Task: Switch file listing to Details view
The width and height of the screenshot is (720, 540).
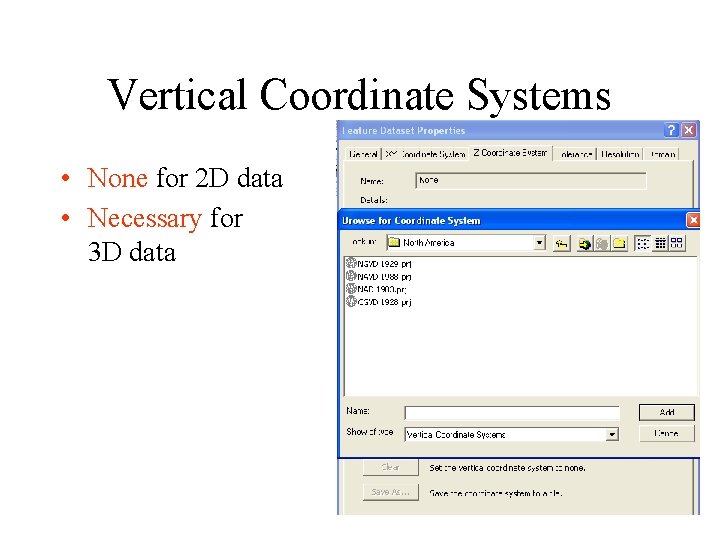Action: (660, 243)
